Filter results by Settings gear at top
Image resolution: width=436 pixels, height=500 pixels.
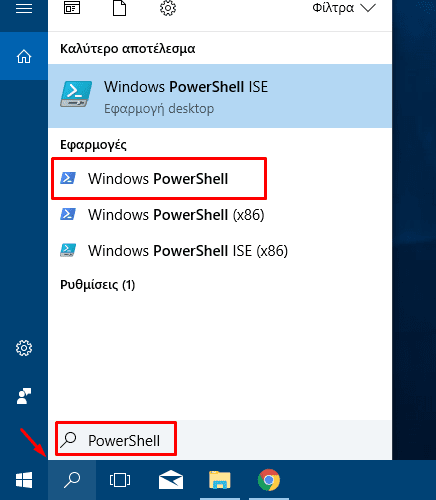pyautogui.click(x=168, y=8)
